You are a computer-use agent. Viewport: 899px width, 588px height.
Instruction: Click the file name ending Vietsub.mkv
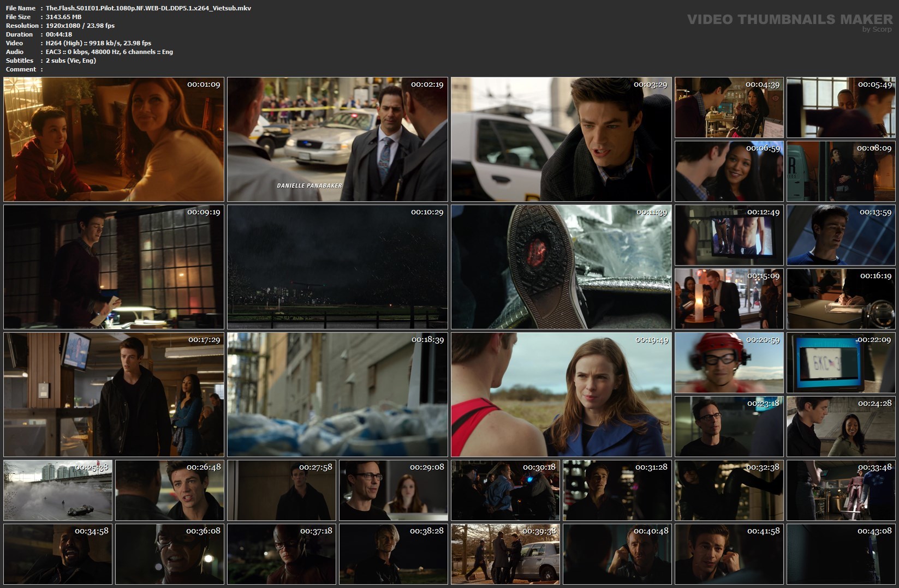tap(148, 8)
